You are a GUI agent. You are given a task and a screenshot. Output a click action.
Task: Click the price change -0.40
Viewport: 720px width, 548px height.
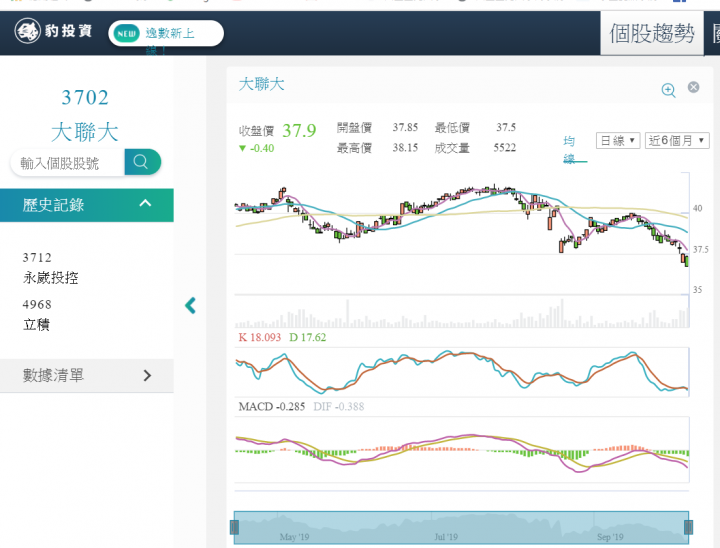coord(257,148)
